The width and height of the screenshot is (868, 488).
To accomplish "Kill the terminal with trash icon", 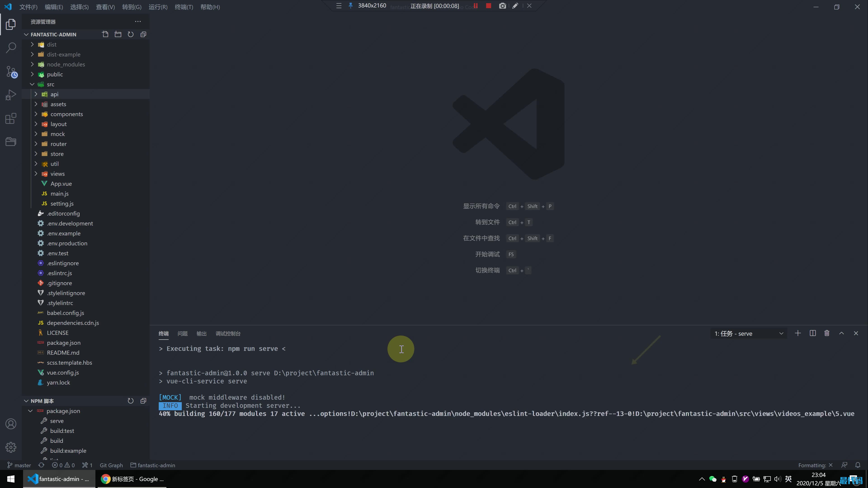I will coord(827,333).
